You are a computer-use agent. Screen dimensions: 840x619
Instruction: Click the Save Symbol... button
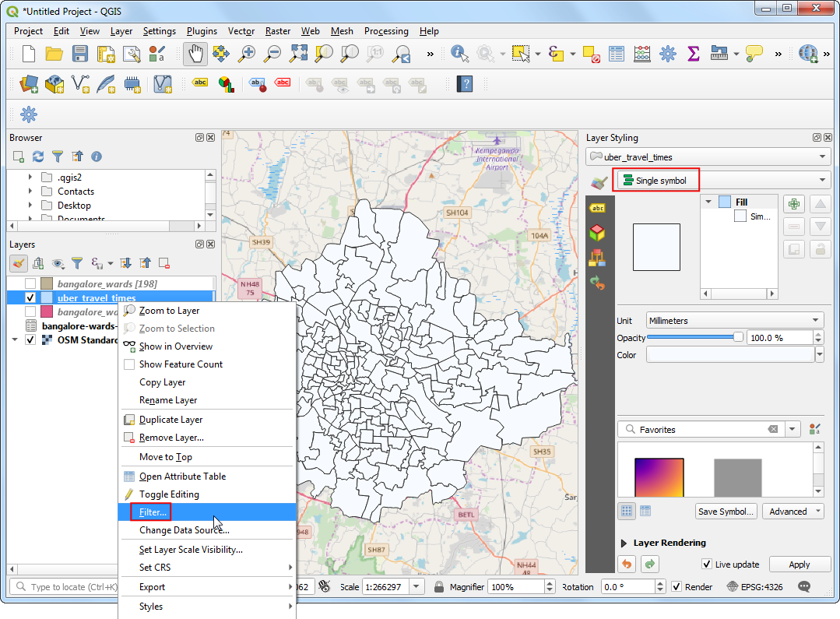point(726,512)
